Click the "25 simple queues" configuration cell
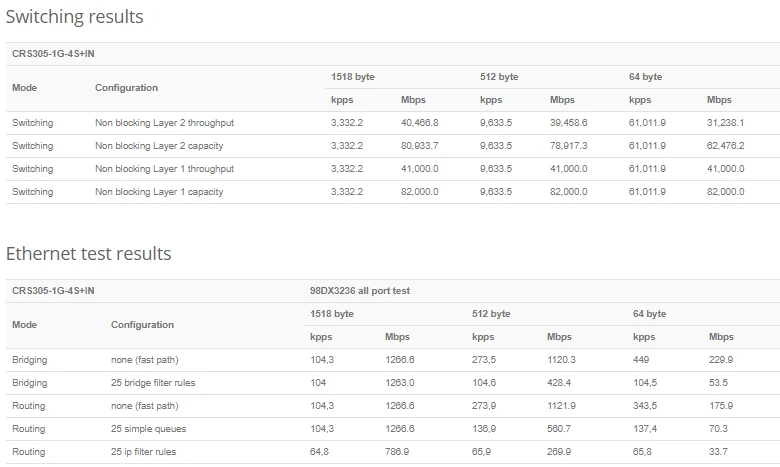This screenshot has height=467, width=780. [148, 429]
